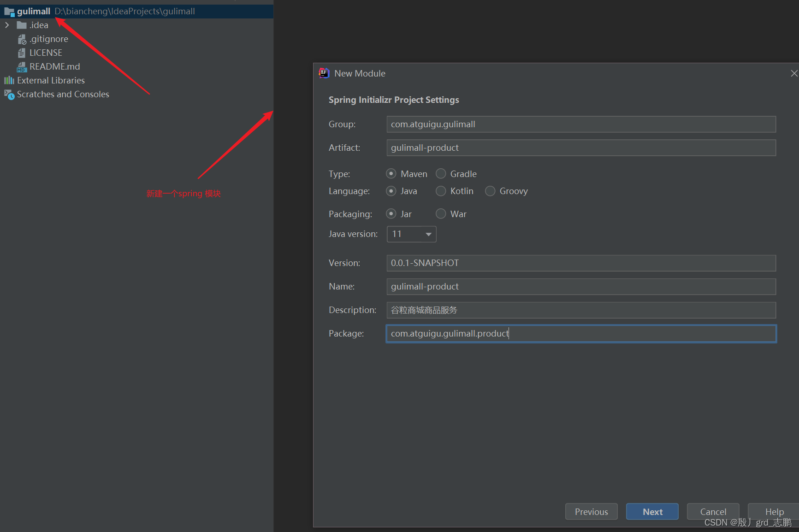Click the Help button

tap(774, 512)
